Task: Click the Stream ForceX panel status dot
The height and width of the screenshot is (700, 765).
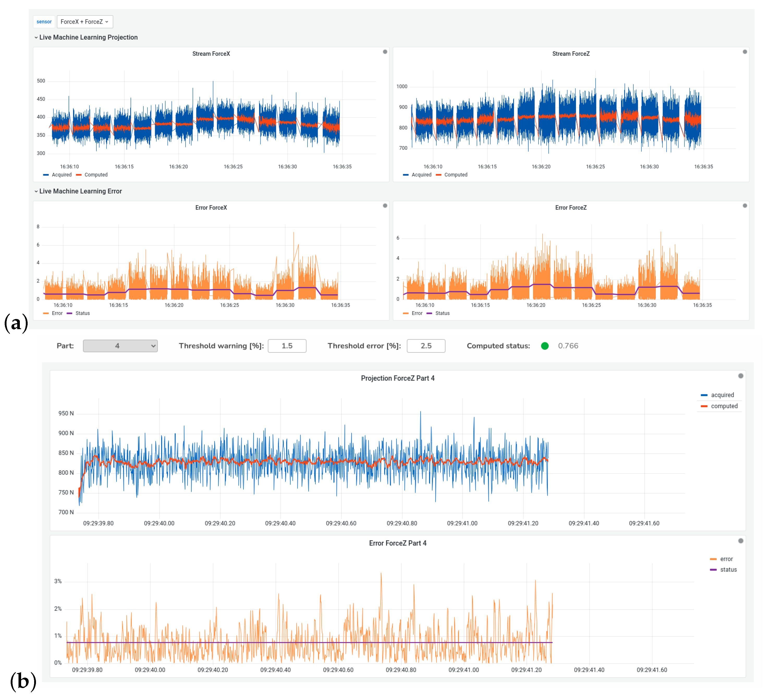Action: [385, 52]
